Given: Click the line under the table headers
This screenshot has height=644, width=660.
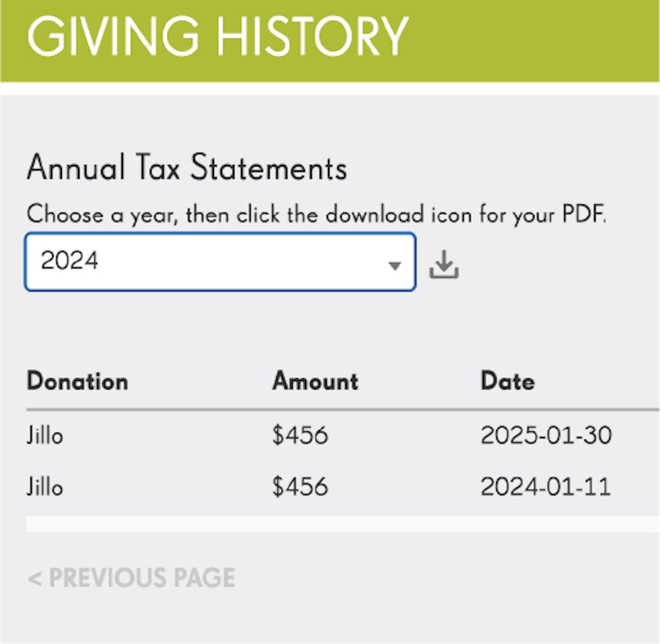Looking at the screenshot, I should 342,409.
